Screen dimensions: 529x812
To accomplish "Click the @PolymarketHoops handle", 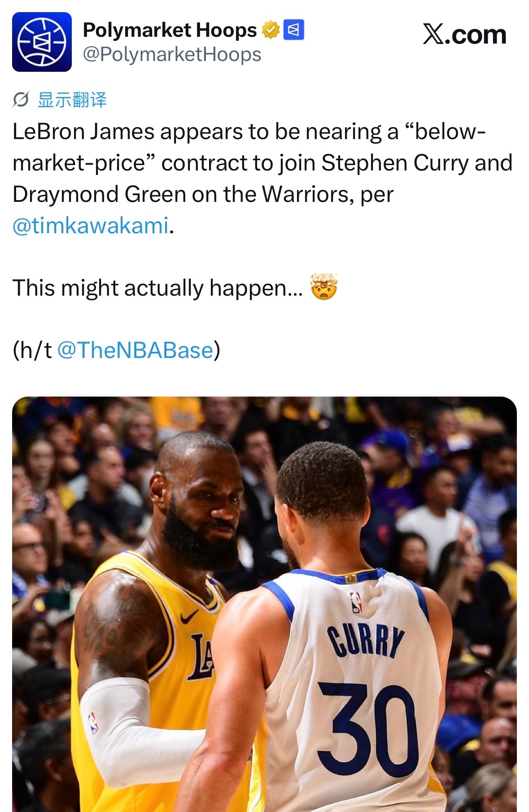I will (x=172, y=54).
